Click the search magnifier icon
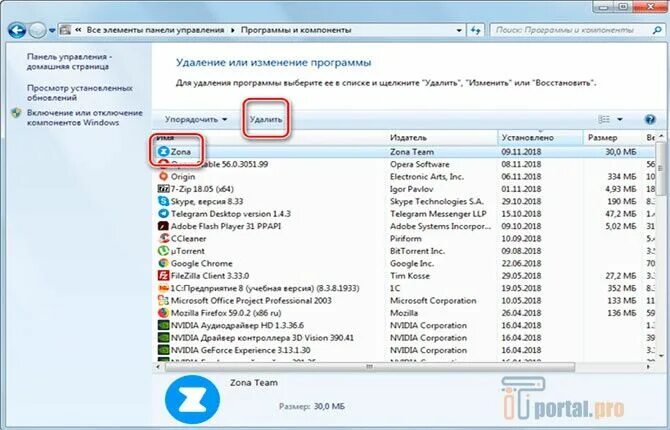Viewport: 670px width, 430px height. (657, 30)
